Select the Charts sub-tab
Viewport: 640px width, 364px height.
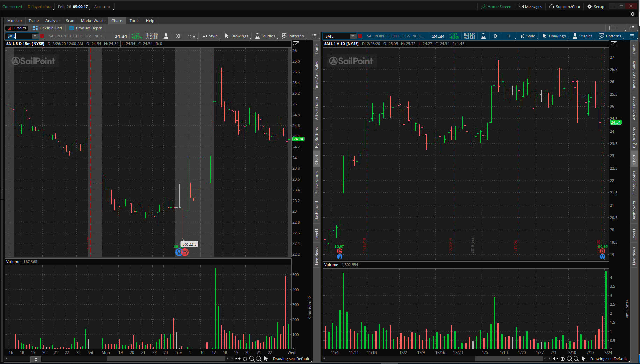(17, 28)
